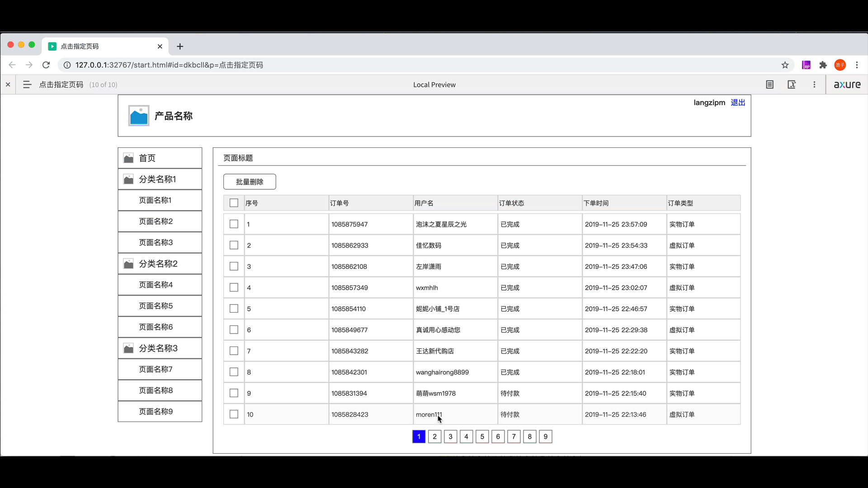868x488 pixels.
Task: Click the browser forward arrow
Action: 29,65
